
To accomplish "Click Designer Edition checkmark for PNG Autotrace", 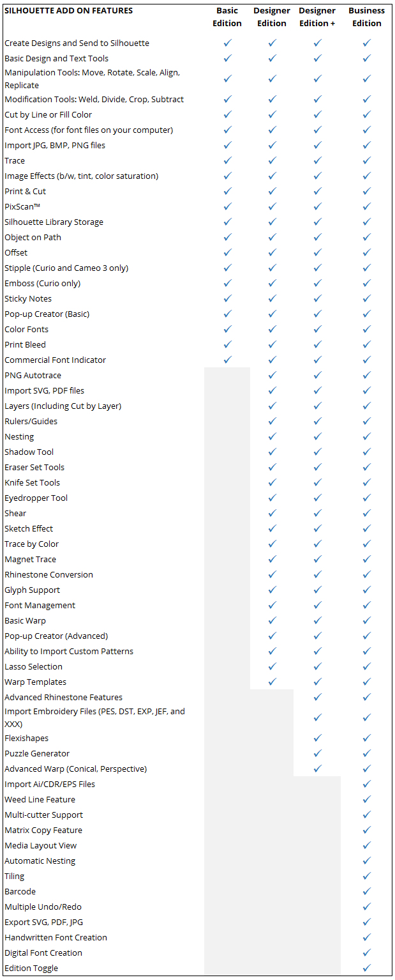I will [272, 375].
